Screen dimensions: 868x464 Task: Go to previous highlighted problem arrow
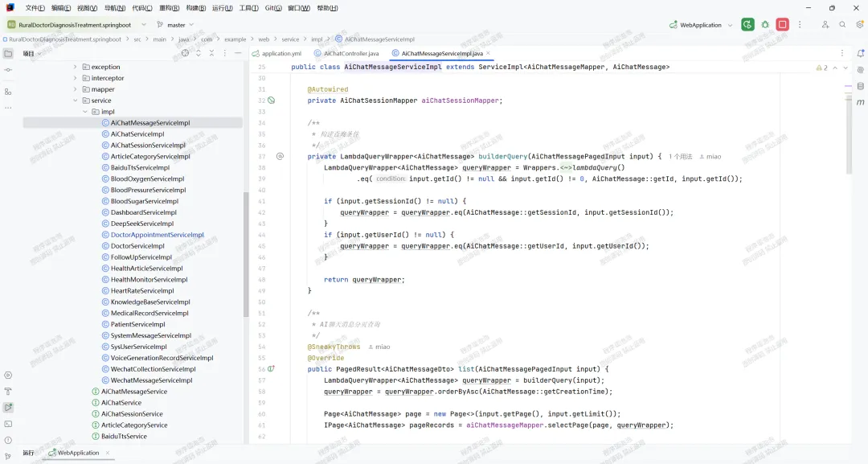click(835, 68)
